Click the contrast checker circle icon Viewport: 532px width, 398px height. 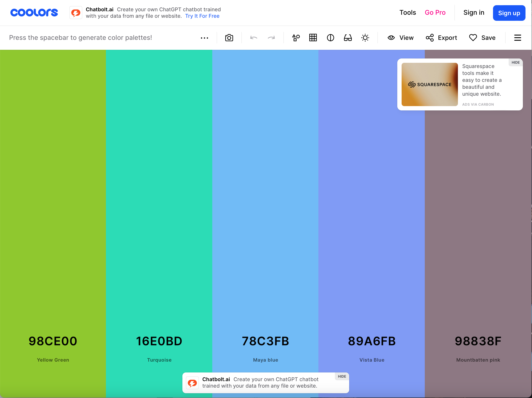pyautogui.click(x=331, y=38)
